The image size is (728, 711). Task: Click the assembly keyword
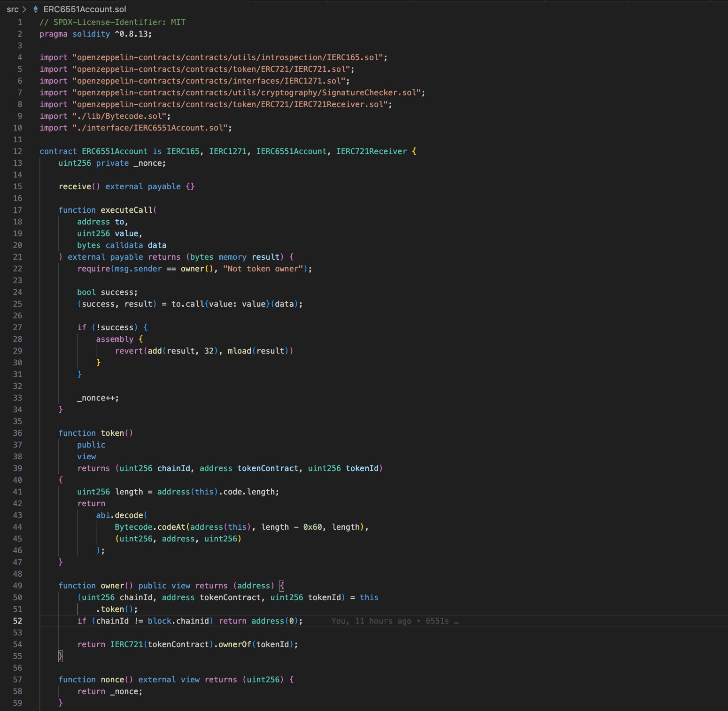coord(115,339)
